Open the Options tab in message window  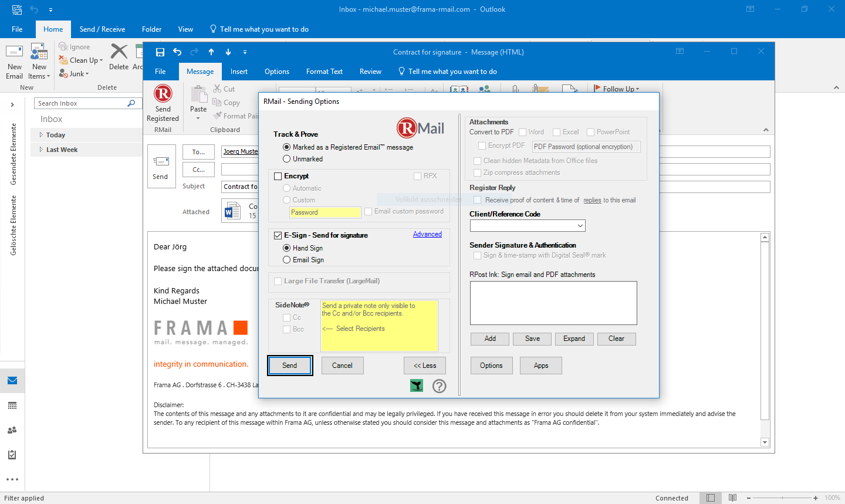pos(277,72)
